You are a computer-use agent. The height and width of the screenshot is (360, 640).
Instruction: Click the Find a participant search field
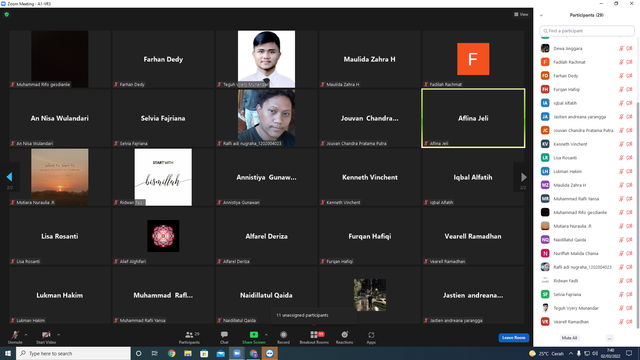[587, 31]
